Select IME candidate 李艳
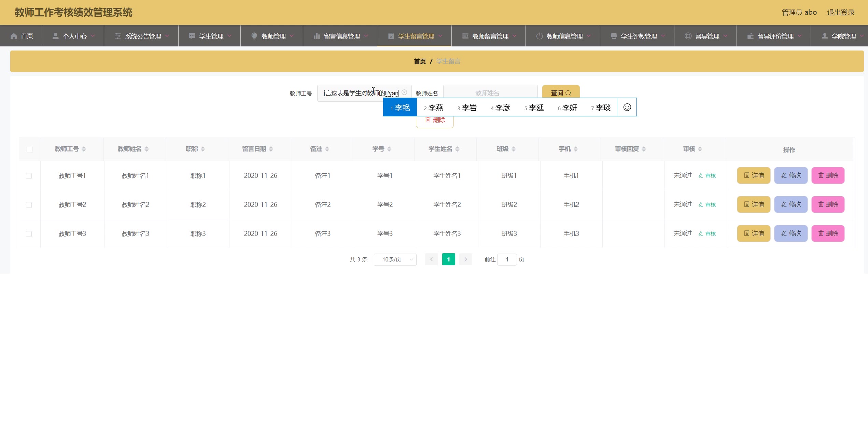Image resolution: width=868 pixels, height=428 pixels. [400, 108]
